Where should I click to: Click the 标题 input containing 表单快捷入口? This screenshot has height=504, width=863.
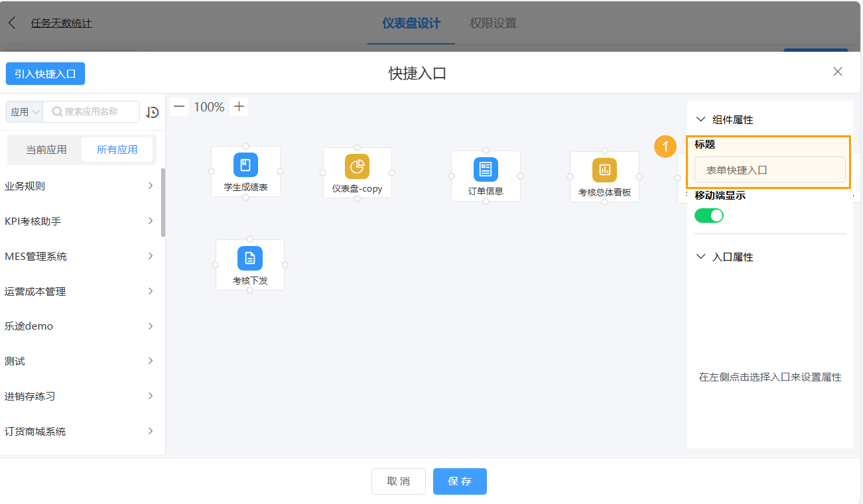769,170
